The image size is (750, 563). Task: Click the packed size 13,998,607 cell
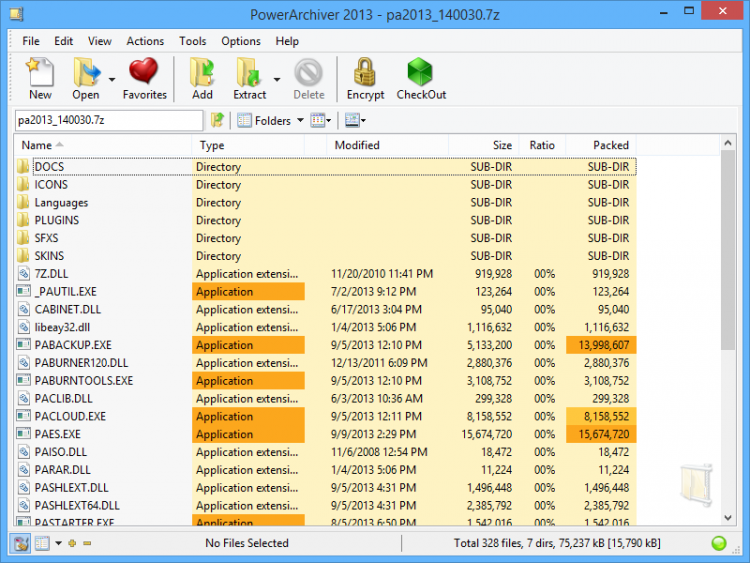[x=601, y=345]
